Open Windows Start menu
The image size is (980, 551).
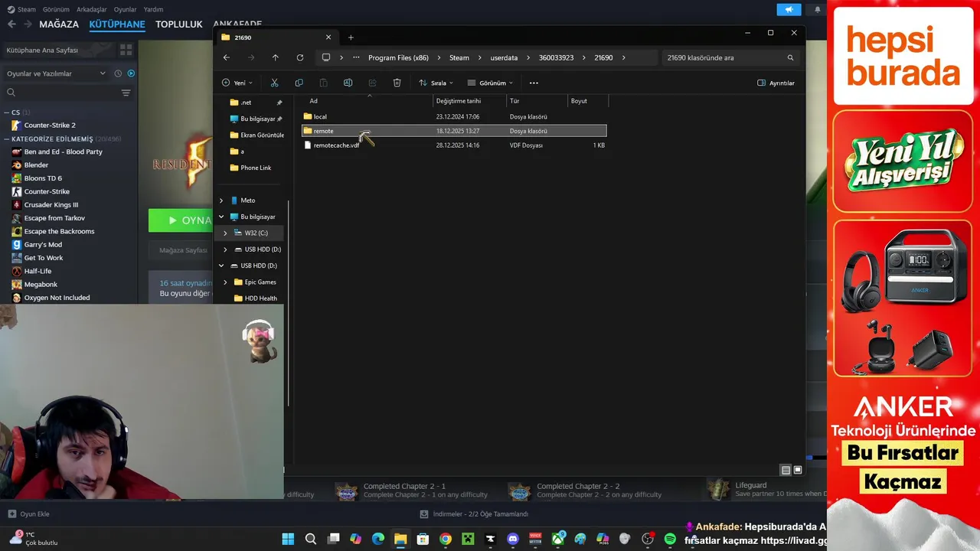click(x=288, y=539)
